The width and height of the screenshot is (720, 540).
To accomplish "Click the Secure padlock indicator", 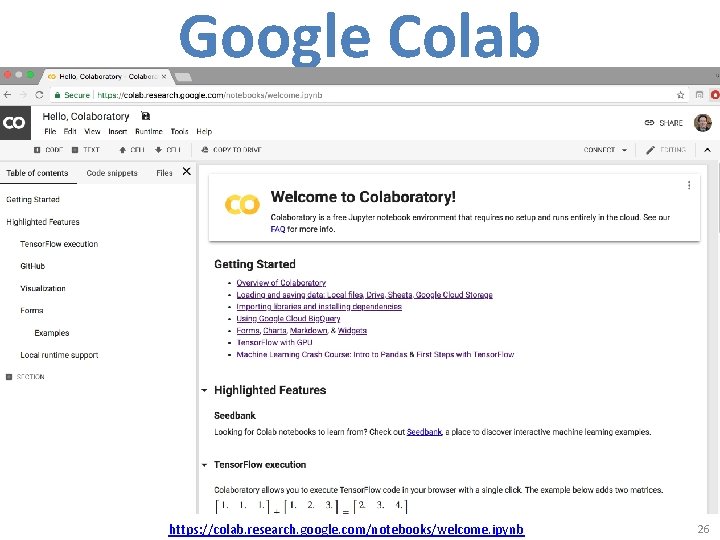I will [x=72, y=95].
